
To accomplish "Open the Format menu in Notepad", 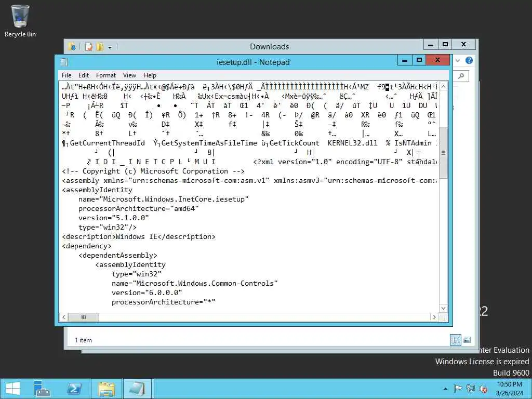I will pyautogui.click(x=106, y=75).
